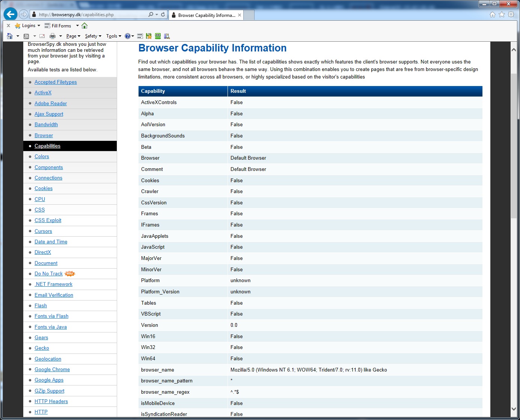Click the RSS feeds icon
520x420 pixels.
[x=26, y=36]
